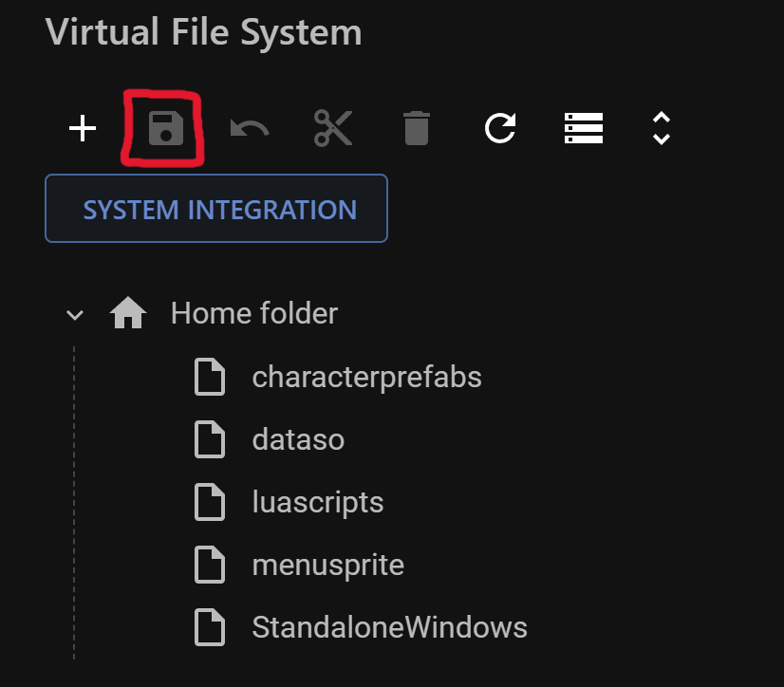Click the trash can delete icon

[x=417, y=128]
